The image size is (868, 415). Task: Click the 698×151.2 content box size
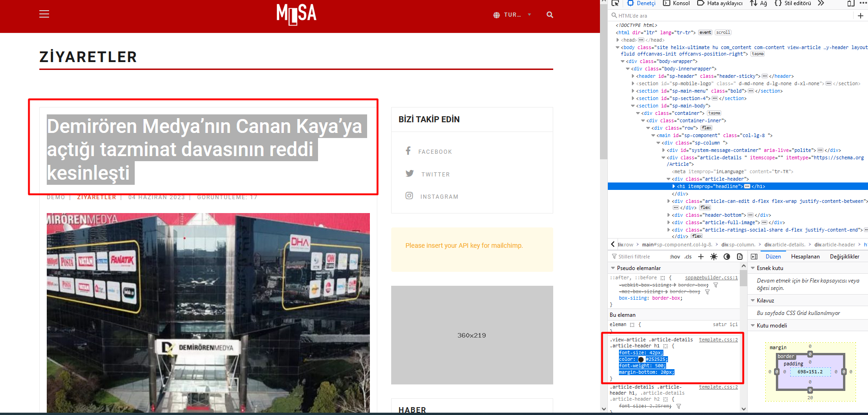point(810,372)
